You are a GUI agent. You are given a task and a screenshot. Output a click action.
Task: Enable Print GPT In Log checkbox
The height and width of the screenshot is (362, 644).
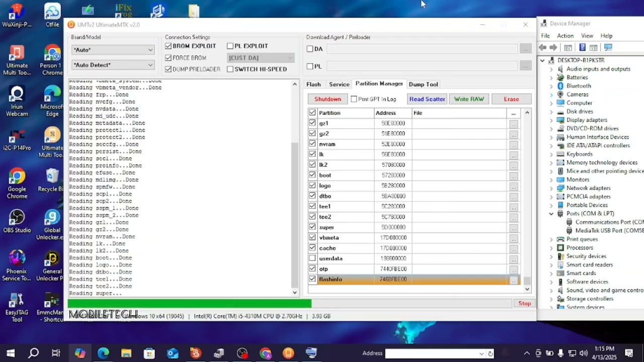click(354, 99)
